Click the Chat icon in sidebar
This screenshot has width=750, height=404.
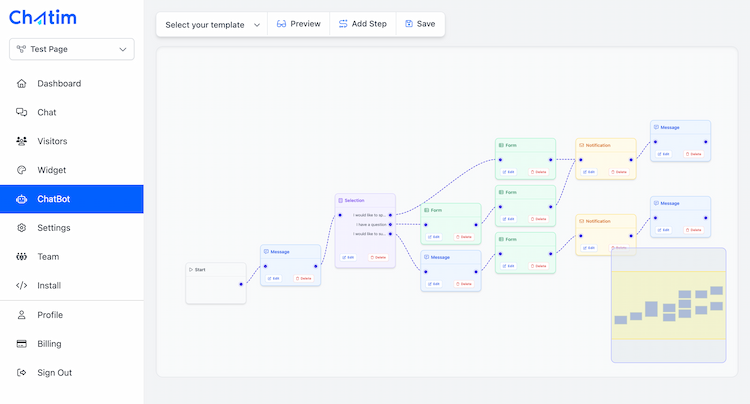pos(22,112)
